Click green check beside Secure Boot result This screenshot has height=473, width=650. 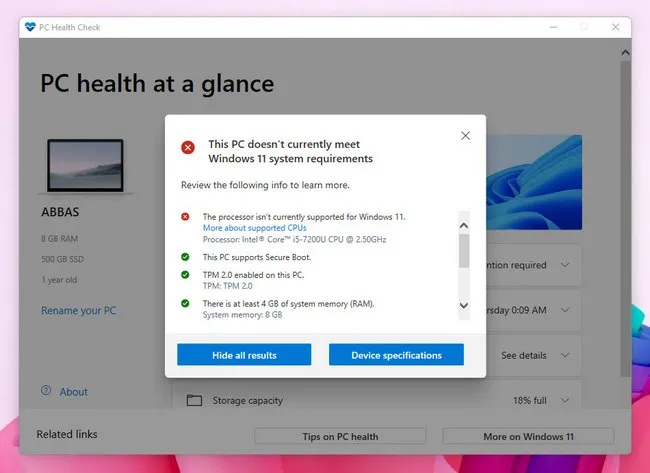(185, 257)
